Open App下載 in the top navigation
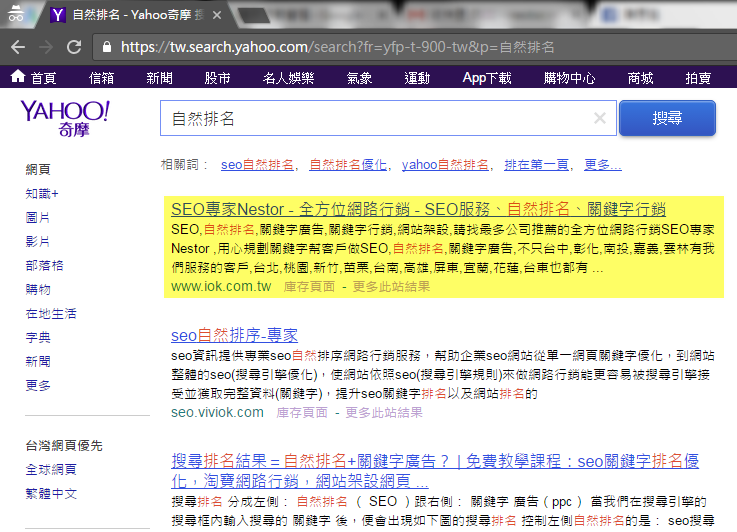Image resolution: width=737 pixels, height=532 pixels. click(487, 78)
